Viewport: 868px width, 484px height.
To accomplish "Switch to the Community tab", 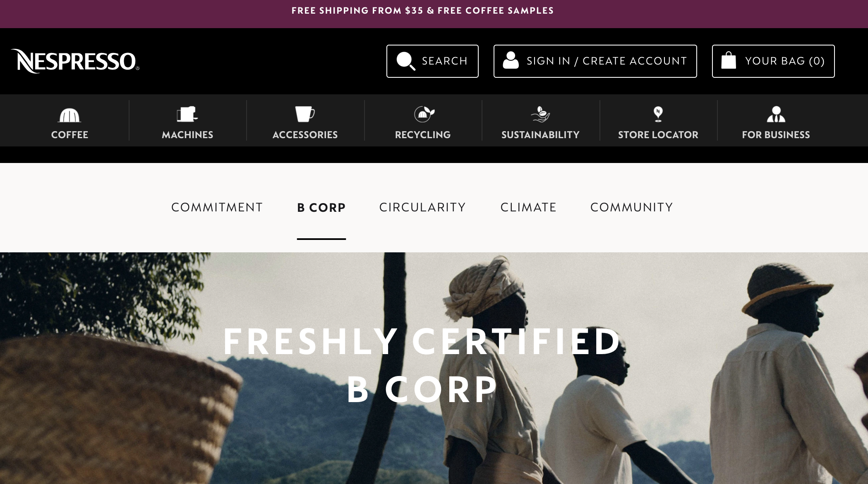I will [631, 207].
